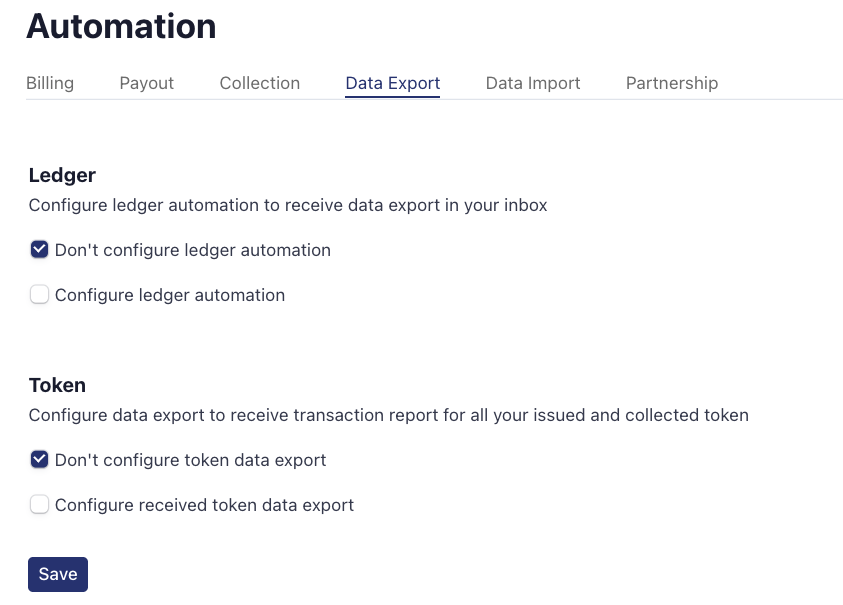Click the "Don't configure ledger automation" label text

(x=193, y=250)
